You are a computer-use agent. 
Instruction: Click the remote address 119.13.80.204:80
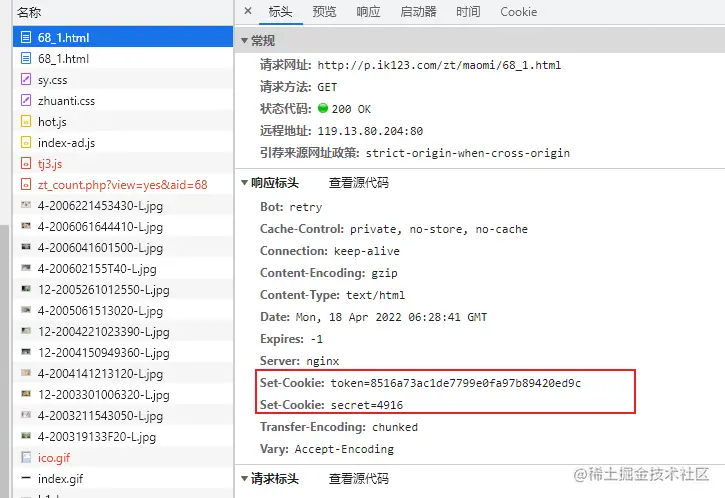pos(370,131)
